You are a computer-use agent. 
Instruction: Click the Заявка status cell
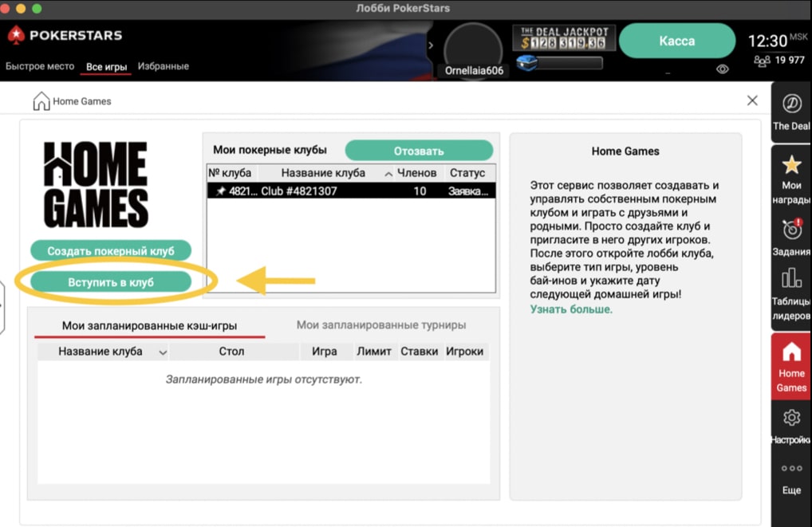468,191
